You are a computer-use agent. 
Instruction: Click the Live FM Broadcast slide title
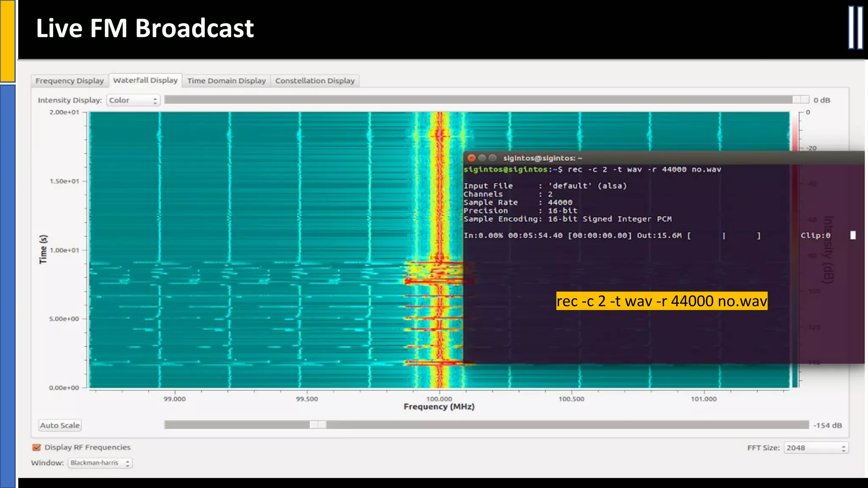pyautogui.click(x=145, y=28)
